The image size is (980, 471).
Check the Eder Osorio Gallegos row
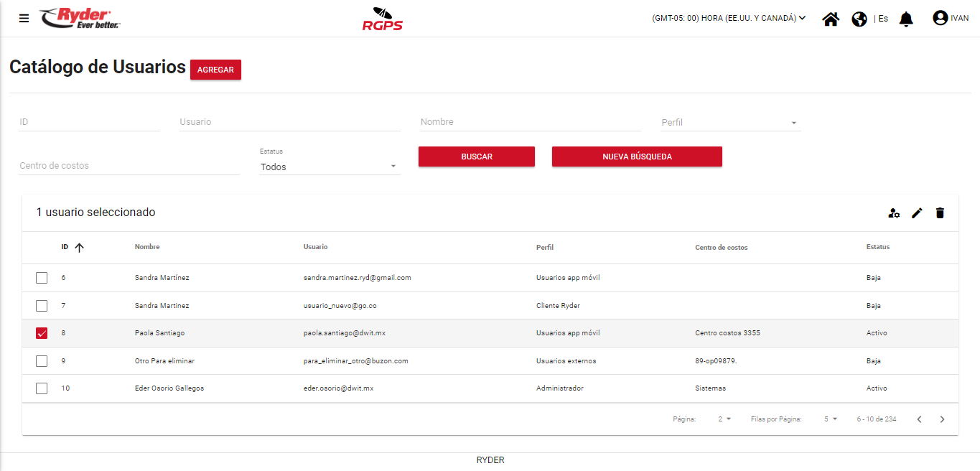(42, 388)
